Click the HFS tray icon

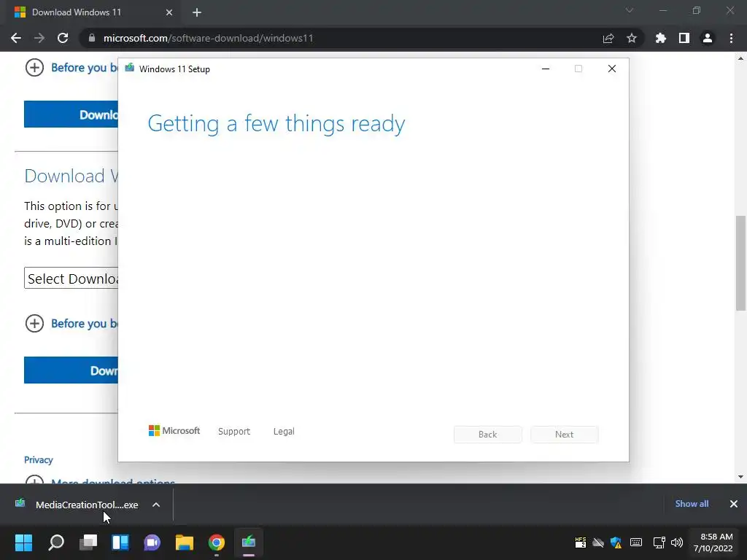tap(580, 542)
